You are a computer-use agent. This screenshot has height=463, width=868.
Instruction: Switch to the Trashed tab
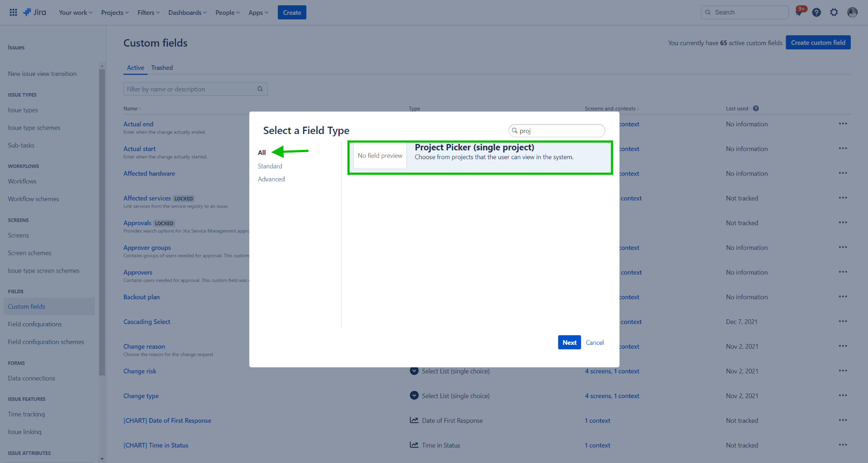coord(162,67)
